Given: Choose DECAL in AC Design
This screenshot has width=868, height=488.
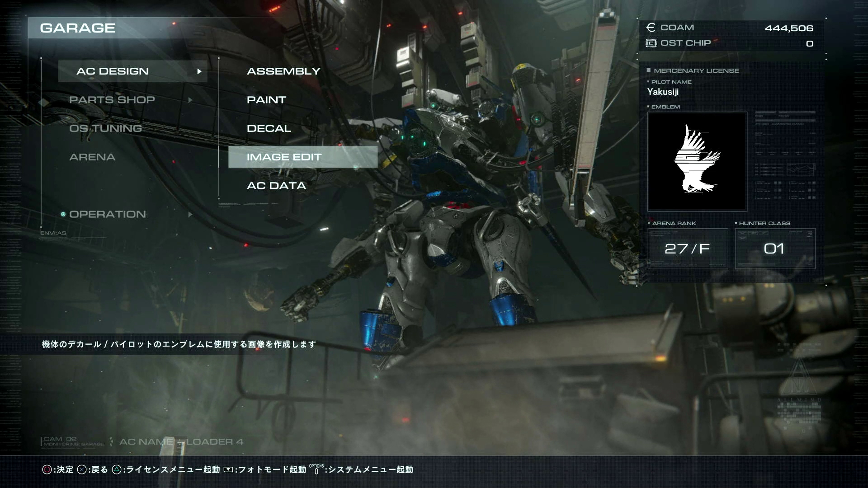Looking at the screenshot, I should [x=269, y=128].
